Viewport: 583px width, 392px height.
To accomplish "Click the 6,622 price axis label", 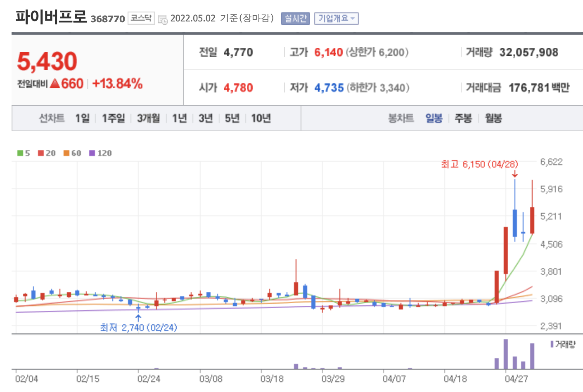I will (552, 162).
